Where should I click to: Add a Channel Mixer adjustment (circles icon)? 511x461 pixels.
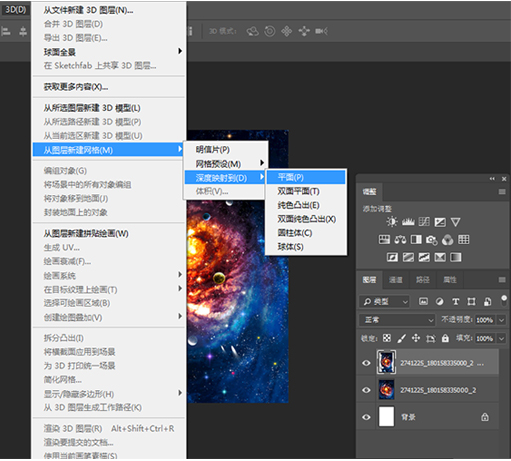coord(448,240)
